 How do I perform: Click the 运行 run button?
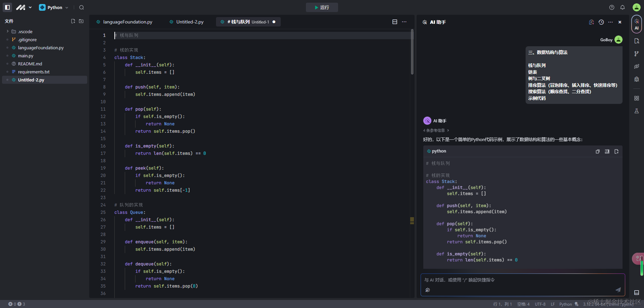tap(322, 7)
